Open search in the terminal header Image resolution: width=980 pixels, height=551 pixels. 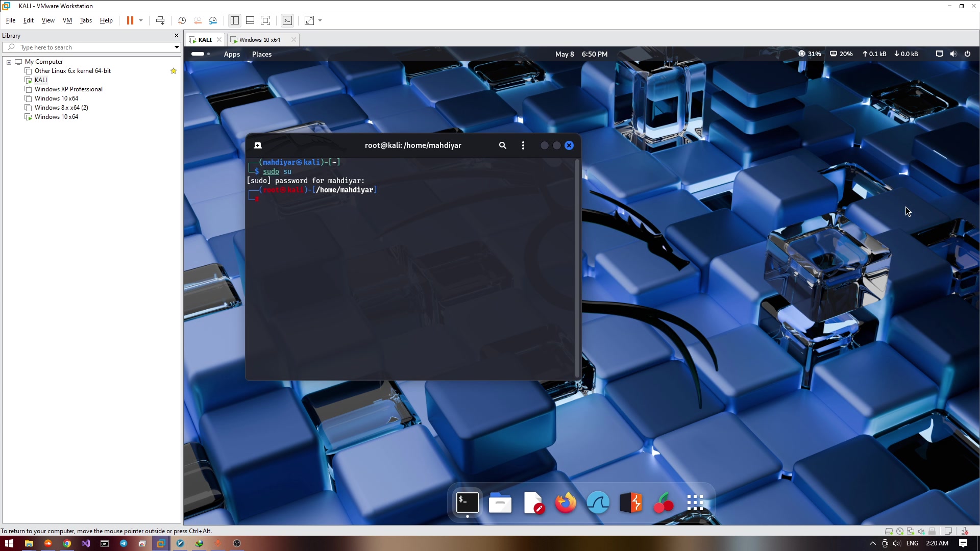(503, 145)
